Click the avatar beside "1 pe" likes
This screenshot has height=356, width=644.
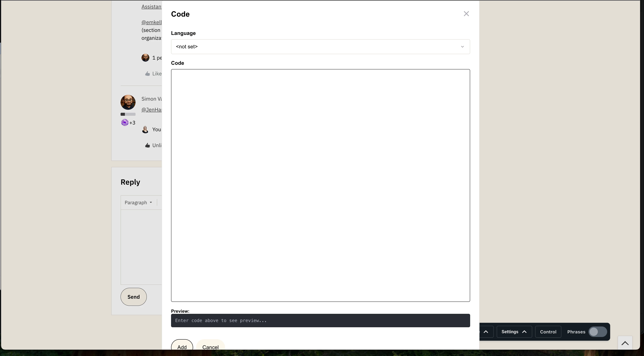(x=145, y=58)
